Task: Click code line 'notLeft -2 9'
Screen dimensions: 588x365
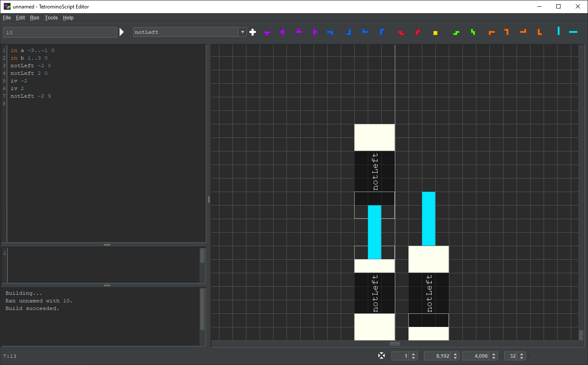Action: 31,96
